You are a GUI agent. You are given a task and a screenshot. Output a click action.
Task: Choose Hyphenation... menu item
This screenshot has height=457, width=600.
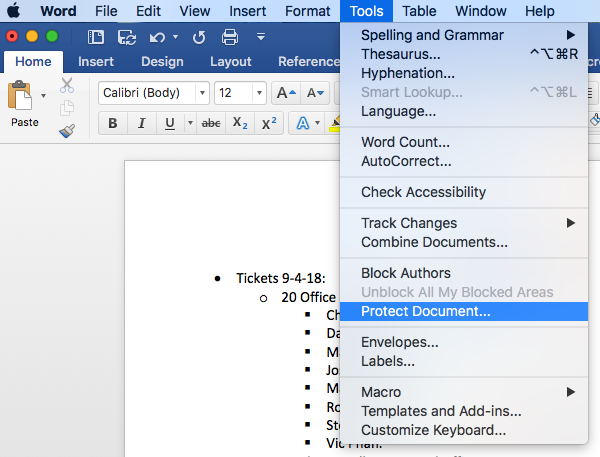[x=464, y=73]
